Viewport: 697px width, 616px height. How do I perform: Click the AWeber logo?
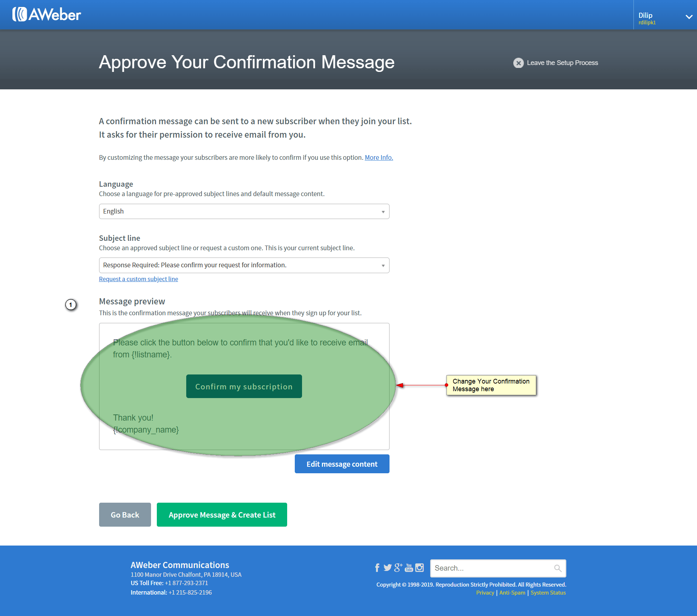pos(46,15)
